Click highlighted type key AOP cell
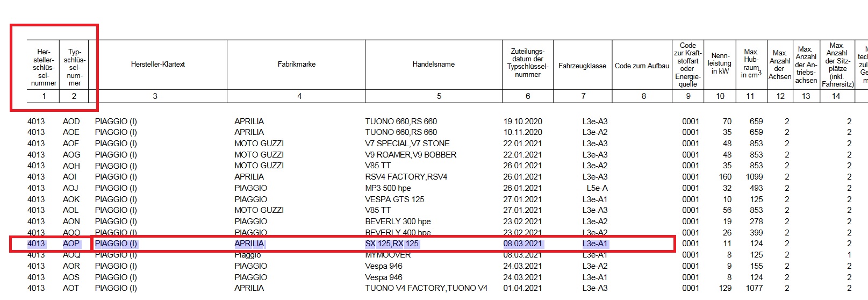 (x=71, y=244)
